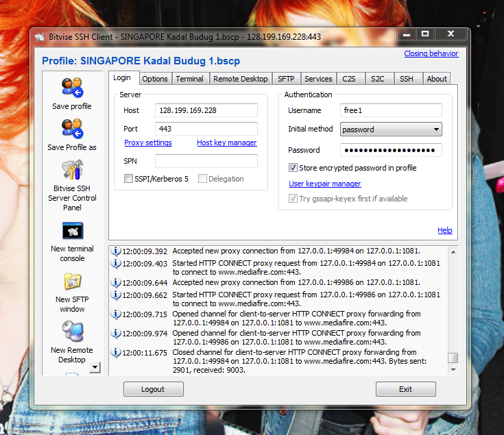This screenshot has height=435, width=504.
Task: Click info icon of 12:00:09.644 log entry
Action: [x=116, y=282]
